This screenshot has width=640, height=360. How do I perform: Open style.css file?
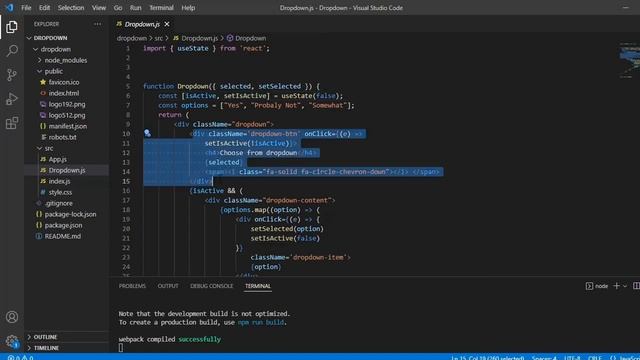(60, 192)
